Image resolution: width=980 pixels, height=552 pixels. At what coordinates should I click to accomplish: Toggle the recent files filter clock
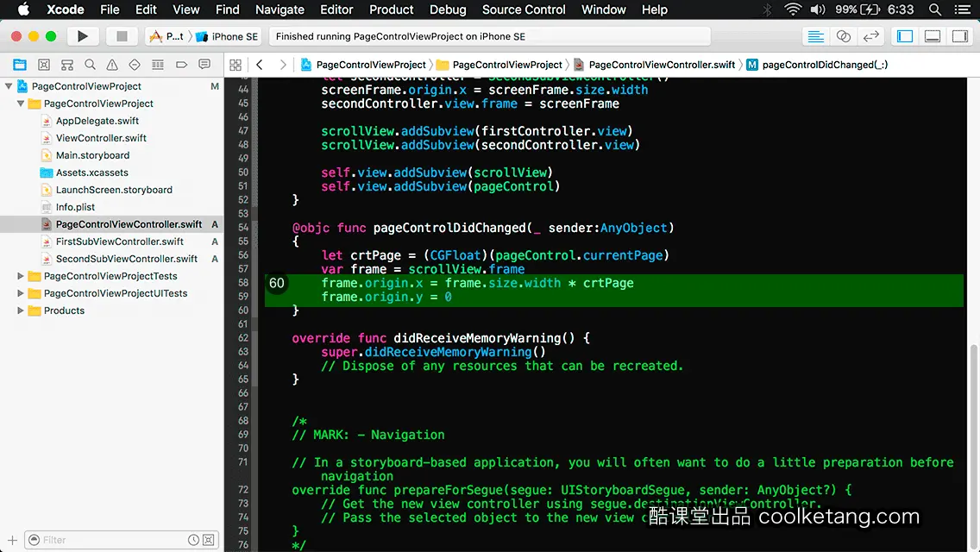click(x=194, y=540)
